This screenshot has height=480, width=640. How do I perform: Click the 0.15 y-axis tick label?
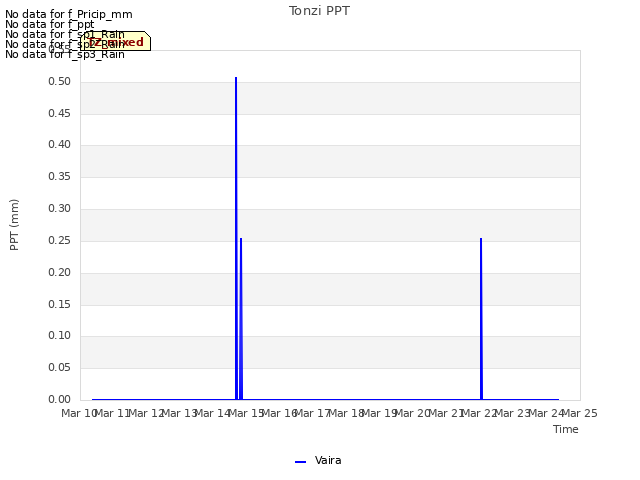(60, 304)
